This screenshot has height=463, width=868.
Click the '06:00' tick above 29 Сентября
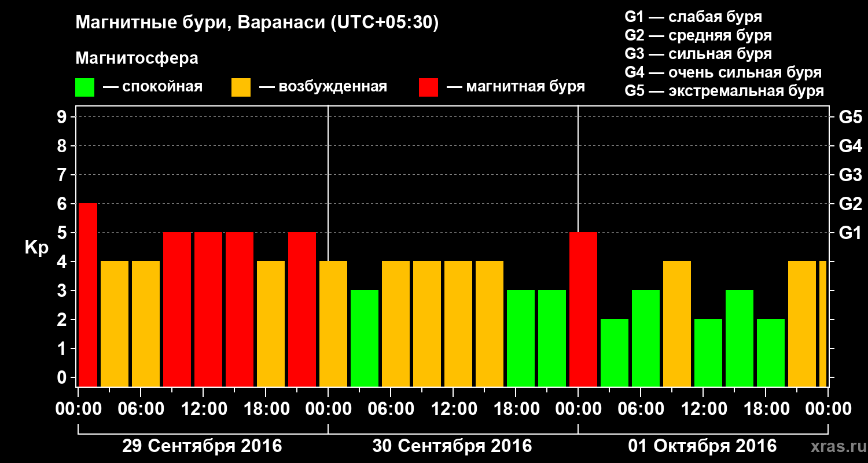click(141, 409)
